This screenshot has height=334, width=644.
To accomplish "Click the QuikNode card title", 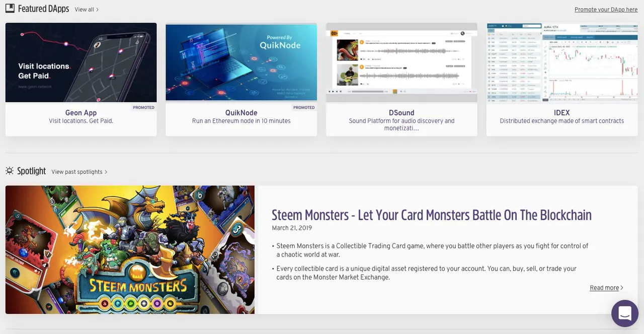I will point(241,113).
